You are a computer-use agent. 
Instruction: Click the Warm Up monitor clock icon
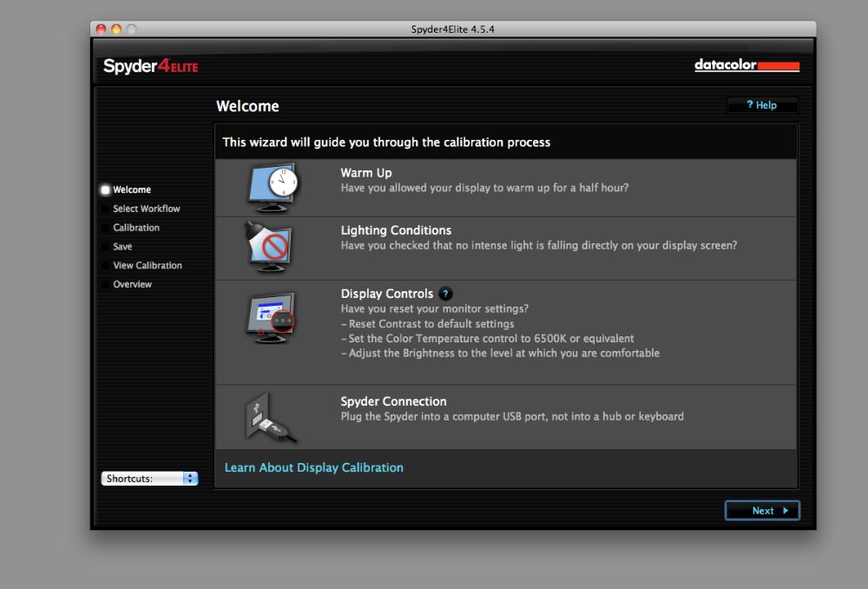point(273,188)
